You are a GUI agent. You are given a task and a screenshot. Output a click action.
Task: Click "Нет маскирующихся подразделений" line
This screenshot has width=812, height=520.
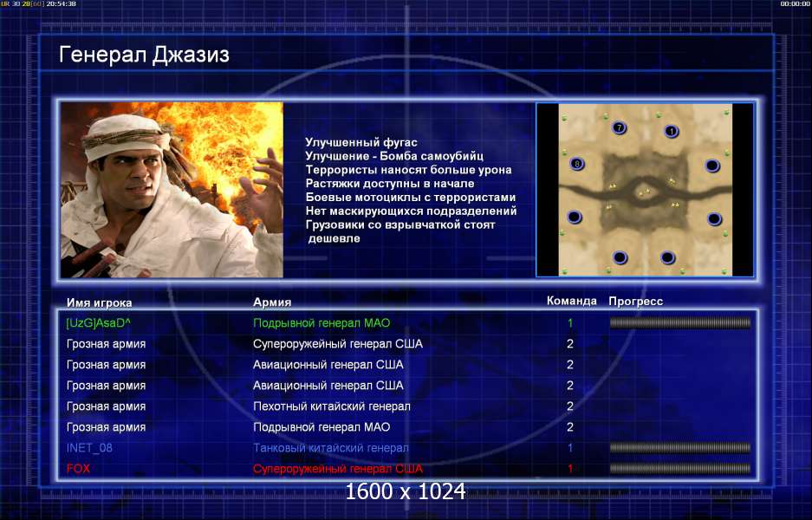tap(411, 211)
